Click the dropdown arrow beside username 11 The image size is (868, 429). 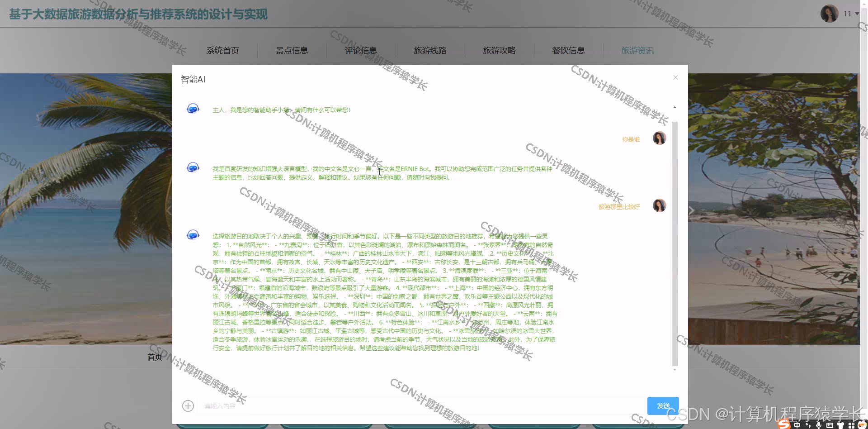[x=857, y=14]
